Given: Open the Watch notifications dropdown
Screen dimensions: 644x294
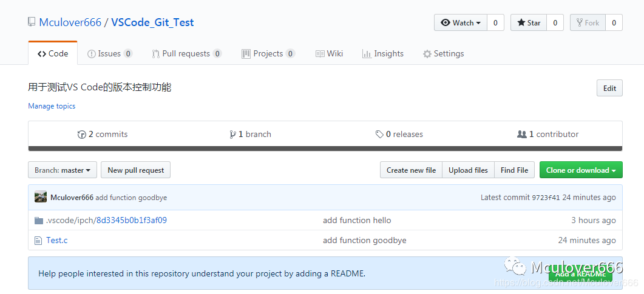Looking at the screenshot, I should [x=461, y=23].
